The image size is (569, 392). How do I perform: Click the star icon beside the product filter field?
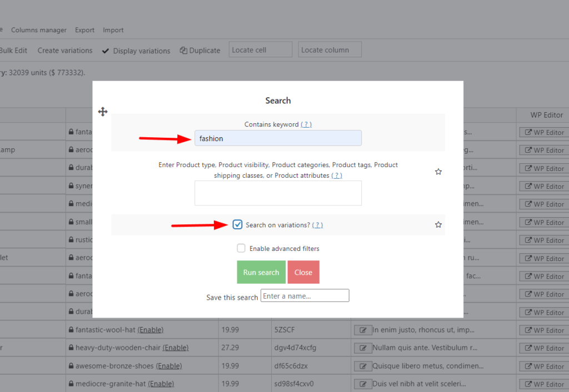pyautogui.click(x=438, y=172)
